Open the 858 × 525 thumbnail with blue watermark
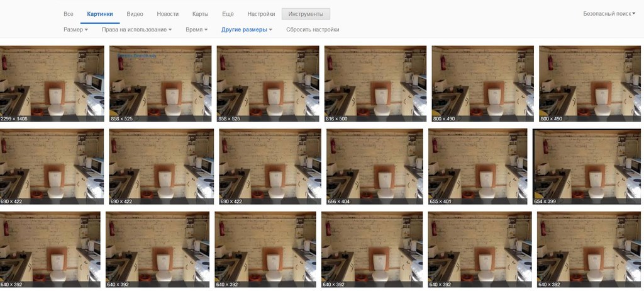This screenshot has width=644, height=291. 160,83
